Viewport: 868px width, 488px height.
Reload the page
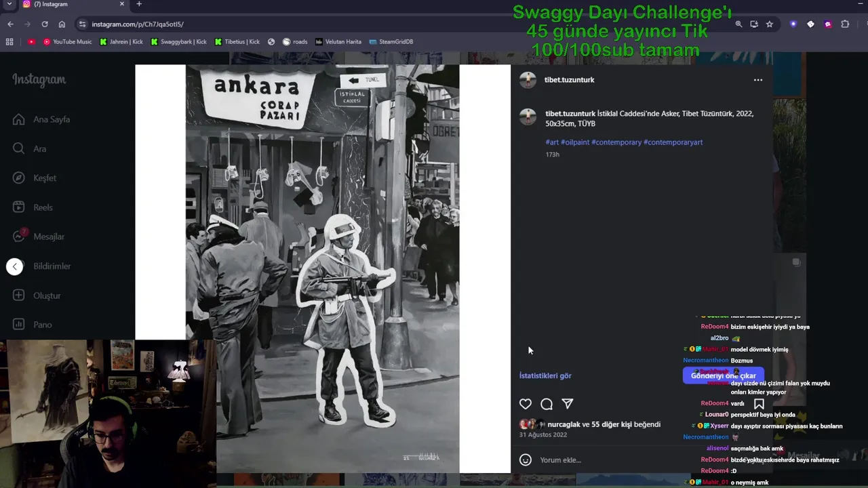click(45, 24)
